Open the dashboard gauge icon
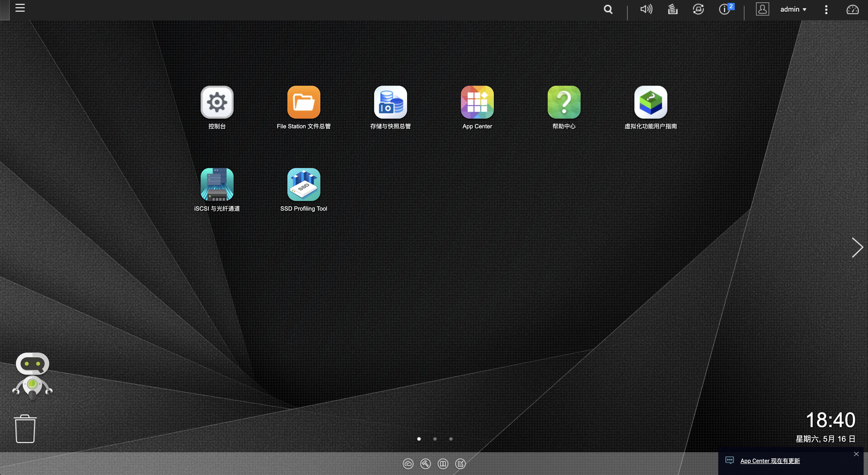Image resolution: width=868 pixels, height=475 pixels. pyautogui.click(x=852, y=9)
